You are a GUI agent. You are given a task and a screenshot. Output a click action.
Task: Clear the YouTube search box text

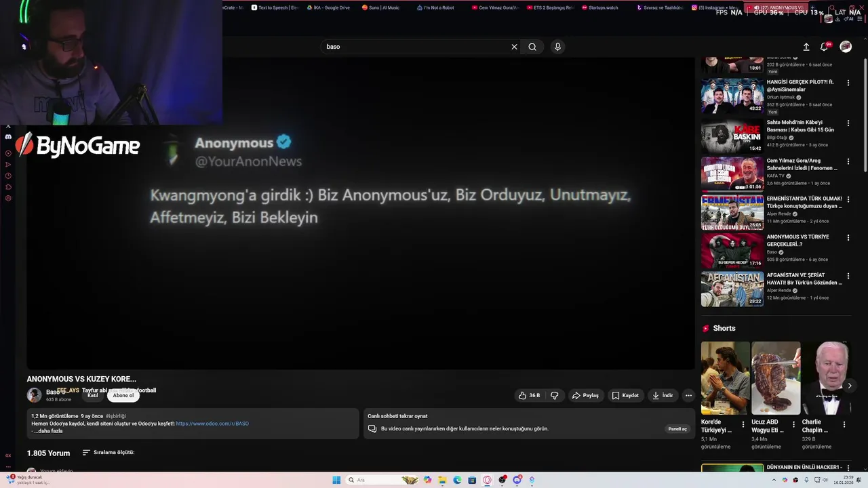514,47
